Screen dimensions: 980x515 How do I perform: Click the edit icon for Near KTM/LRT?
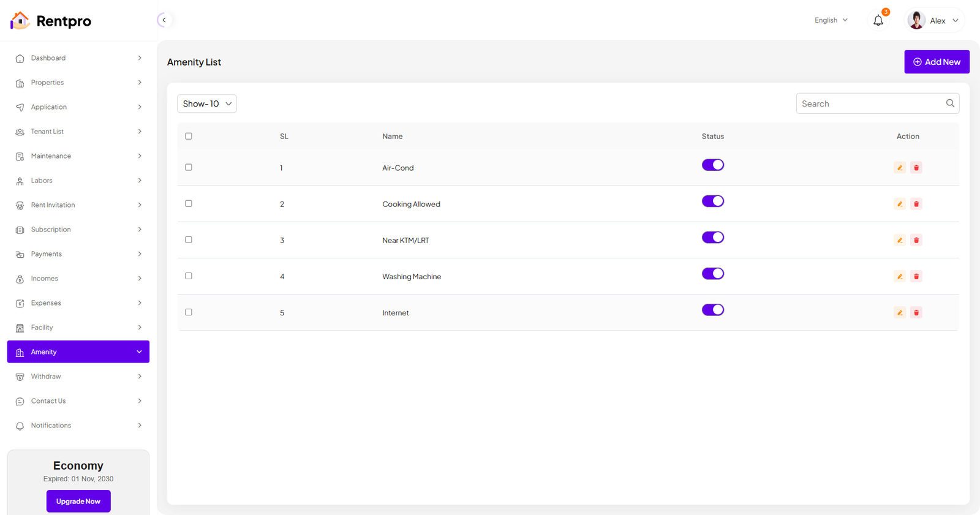click(x=899, y=240)
